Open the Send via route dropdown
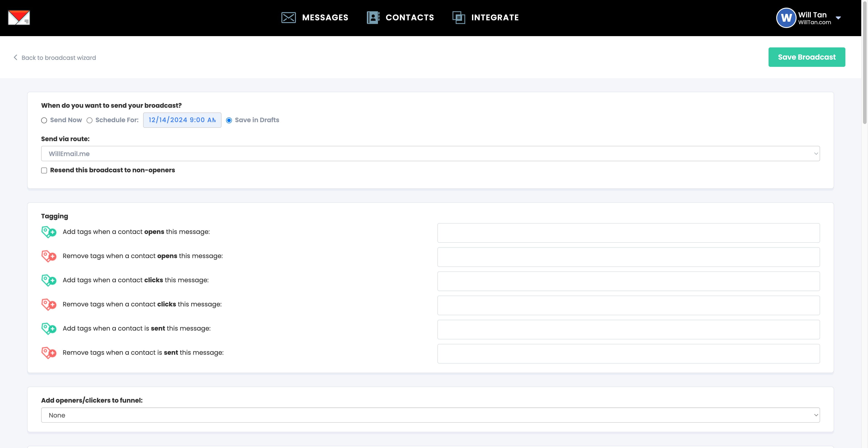Viewport: 868px width, 448px height. pyautogui.click(x=430, y=154)
